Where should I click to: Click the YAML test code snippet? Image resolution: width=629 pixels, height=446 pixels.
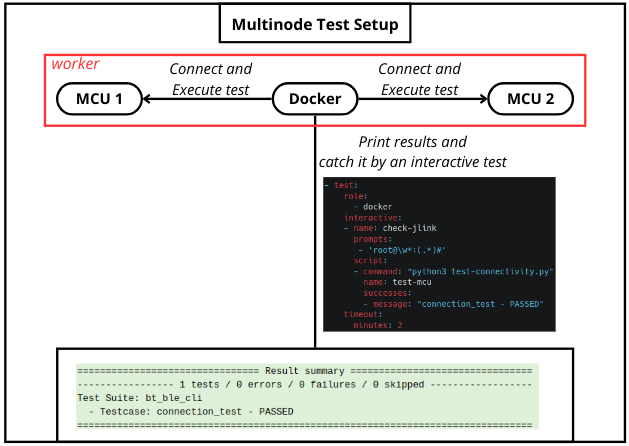(x=438, y=254)
